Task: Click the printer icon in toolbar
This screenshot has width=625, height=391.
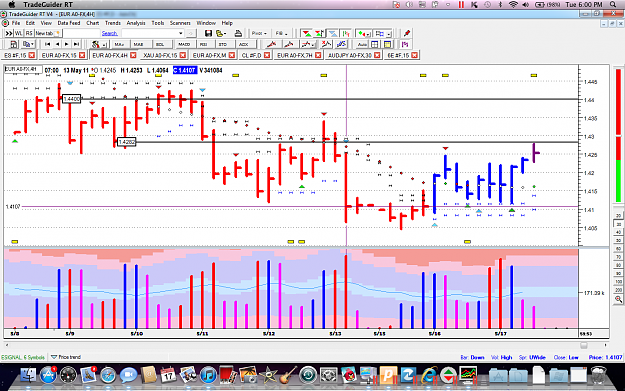Action: (x=238, y=33)
